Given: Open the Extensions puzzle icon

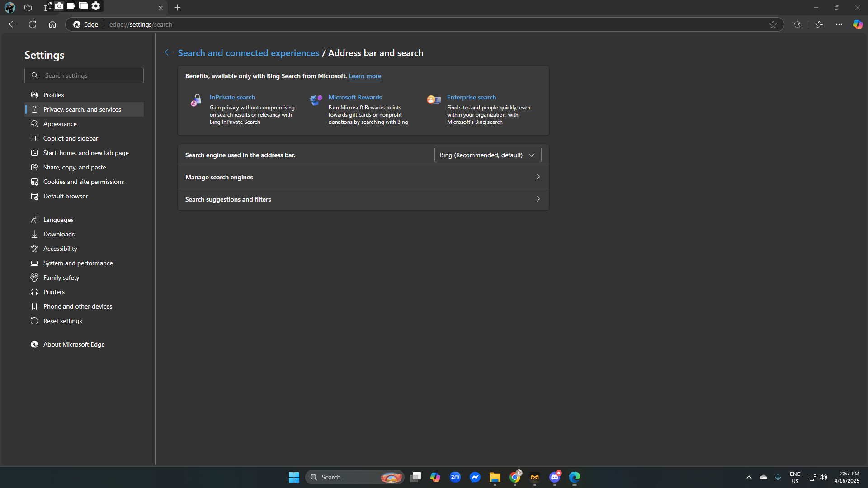Looking at the screenshot, I should (x=797, y=24).
